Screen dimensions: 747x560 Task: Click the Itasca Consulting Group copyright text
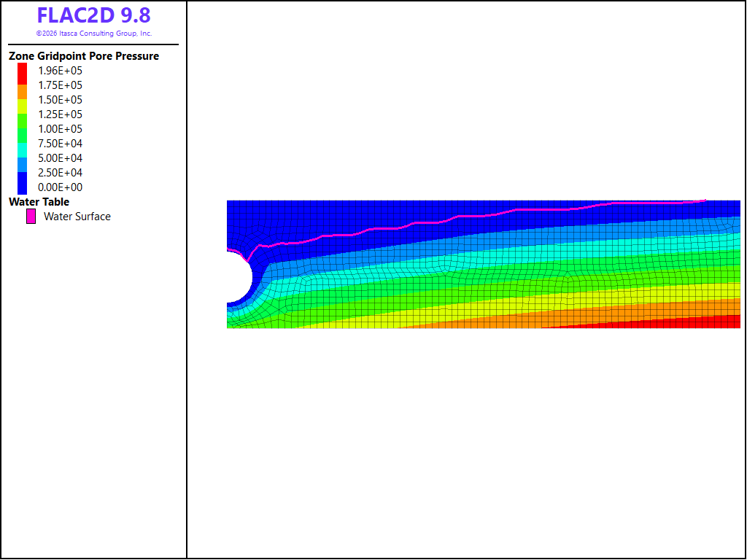[94, 34]
